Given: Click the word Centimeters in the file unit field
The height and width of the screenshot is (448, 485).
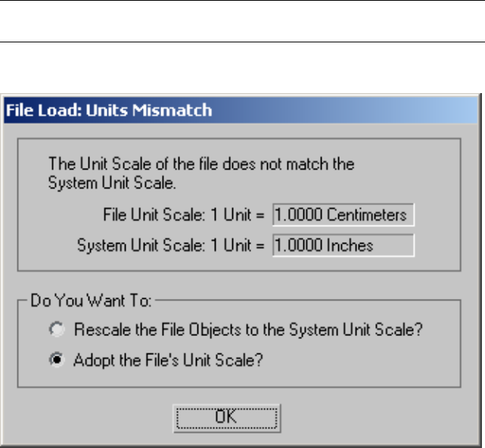Looking at the screenshot, I should click(x=367, y=215).
